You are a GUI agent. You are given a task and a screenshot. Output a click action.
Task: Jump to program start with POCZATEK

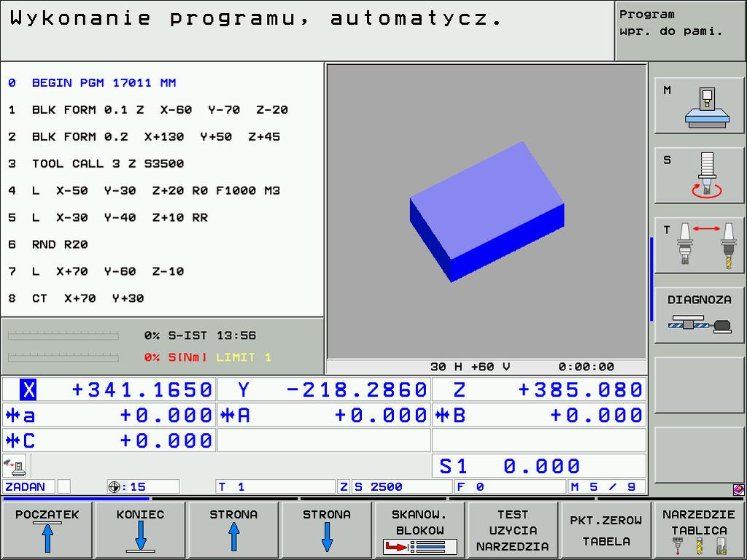coord(47,530)
